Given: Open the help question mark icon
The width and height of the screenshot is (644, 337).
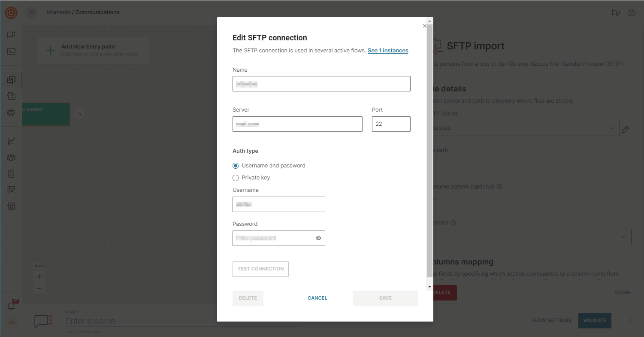Looking at the screenshot, I should coord(631,12).
